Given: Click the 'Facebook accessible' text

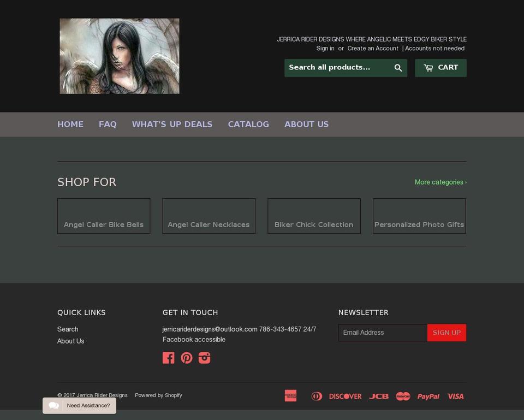Looking at the screenshot, I should point(194,340).
